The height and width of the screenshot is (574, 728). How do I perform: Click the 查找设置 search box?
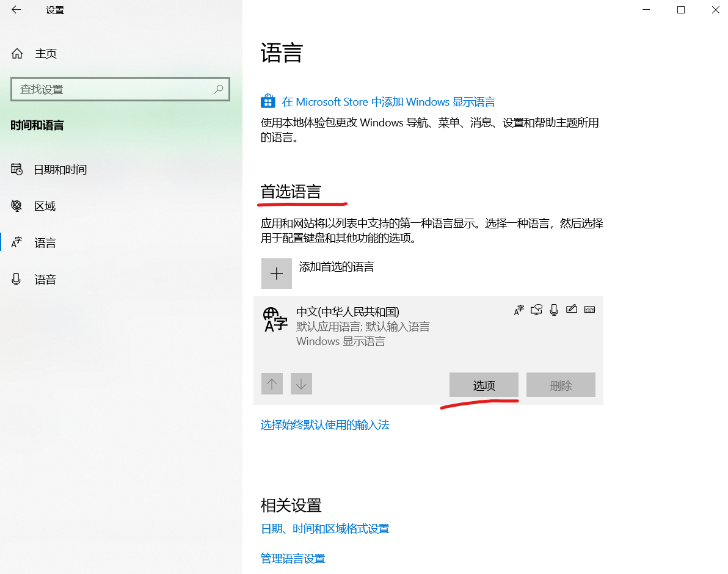[x=120, y=89]
